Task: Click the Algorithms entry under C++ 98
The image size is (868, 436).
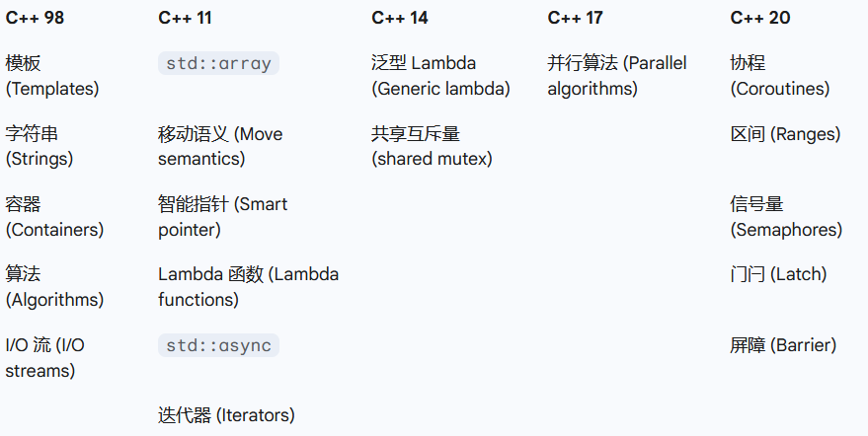Action: 54,287
